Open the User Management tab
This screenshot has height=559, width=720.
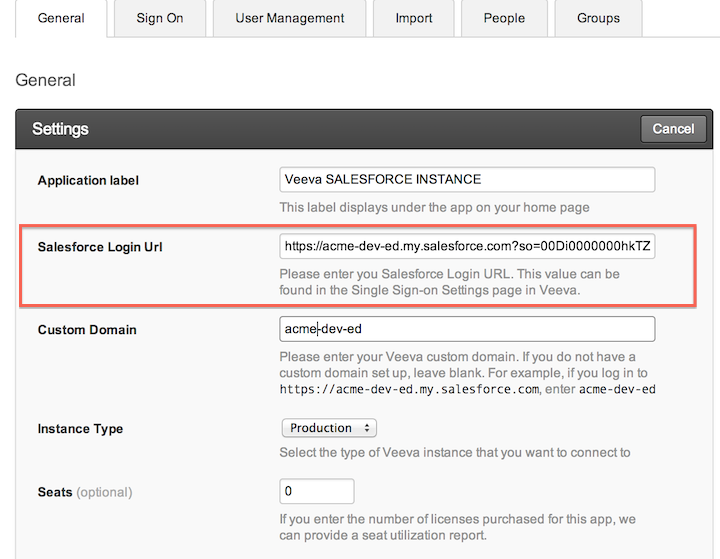[x=290, y=18]
